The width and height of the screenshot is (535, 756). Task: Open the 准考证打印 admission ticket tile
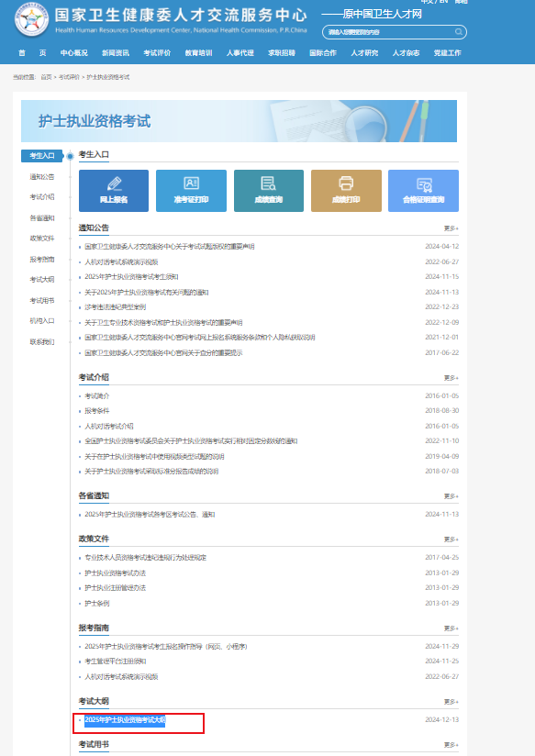coord(191,191)
